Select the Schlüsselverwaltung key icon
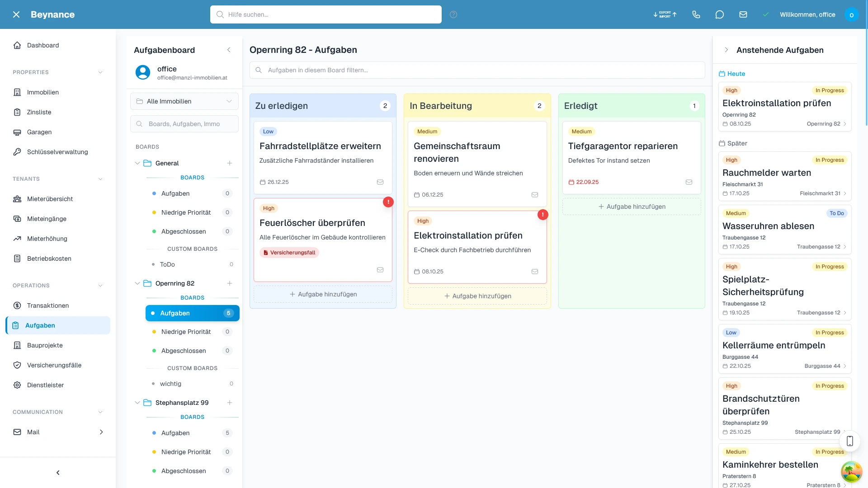The width and height of the screenshot is (868, 488). (x=17, y=152)
